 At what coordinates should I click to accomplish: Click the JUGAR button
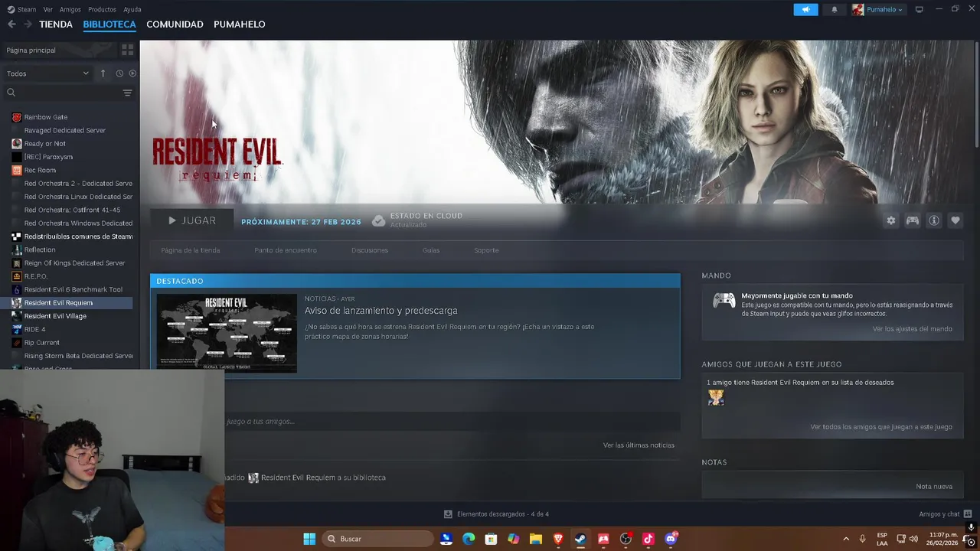[x=191, y=220]
